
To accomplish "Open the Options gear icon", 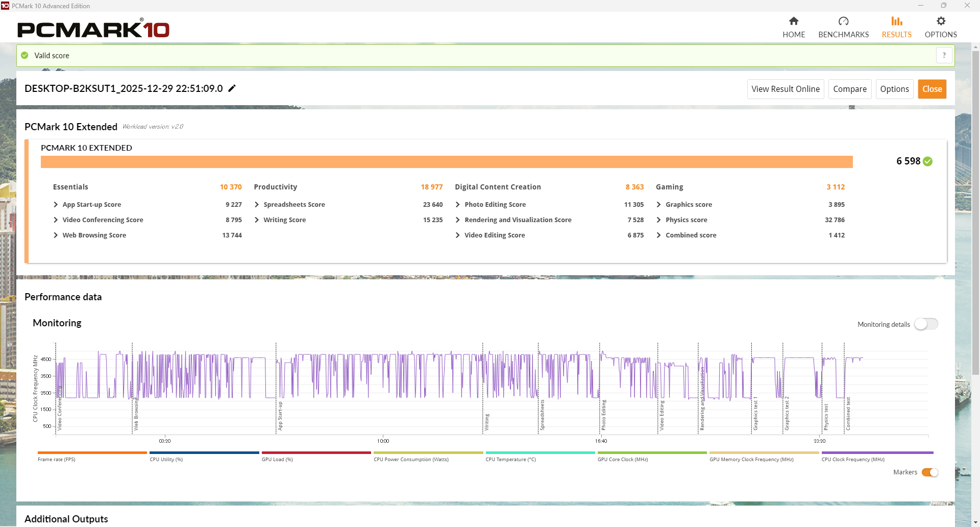I will coord(941,21).
